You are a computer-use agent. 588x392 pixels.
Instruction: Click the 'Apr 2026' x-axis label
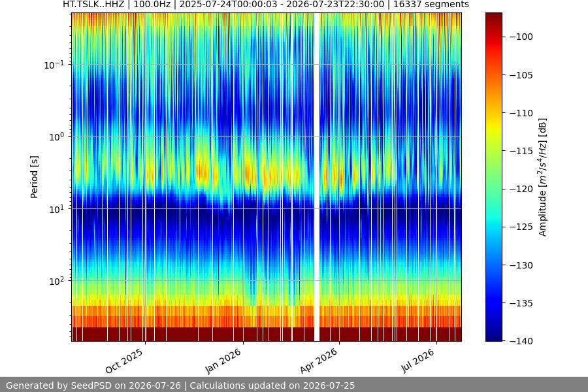click(x=318, y=361)
